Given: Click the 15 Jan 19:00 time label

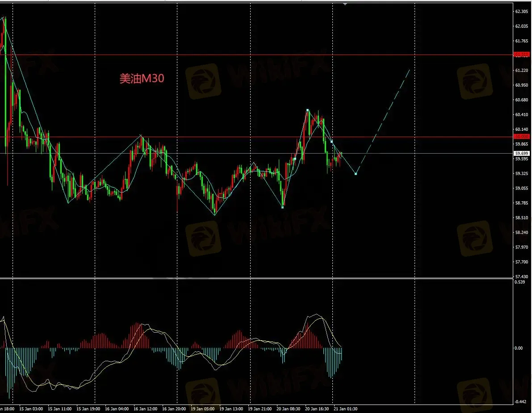Looking at the screenshot, I should pos(88,409).
